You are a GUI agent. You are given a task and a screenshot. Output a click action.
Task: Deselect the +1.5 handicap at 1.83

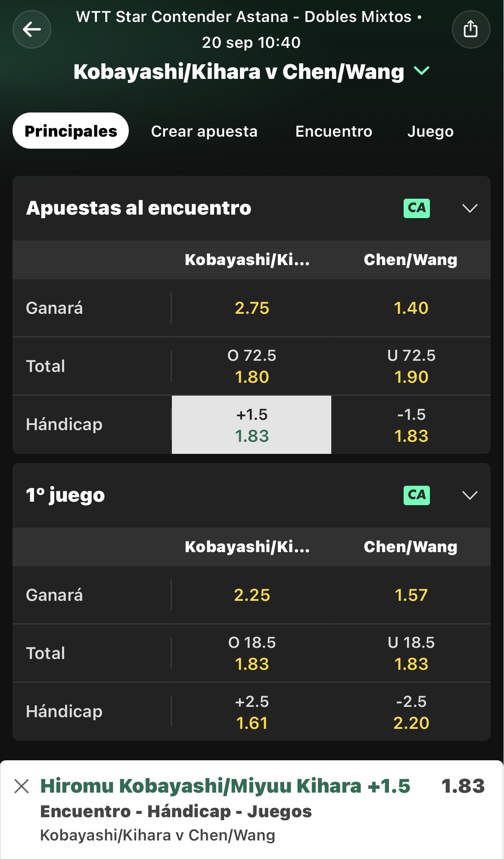pos(252,425)
